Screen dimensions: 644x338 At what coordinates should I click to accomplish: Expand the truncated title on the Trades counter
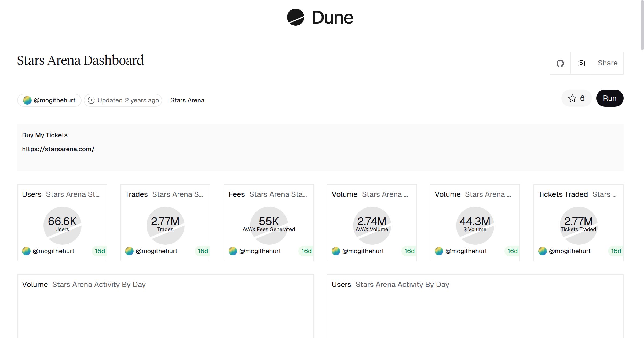178,194
